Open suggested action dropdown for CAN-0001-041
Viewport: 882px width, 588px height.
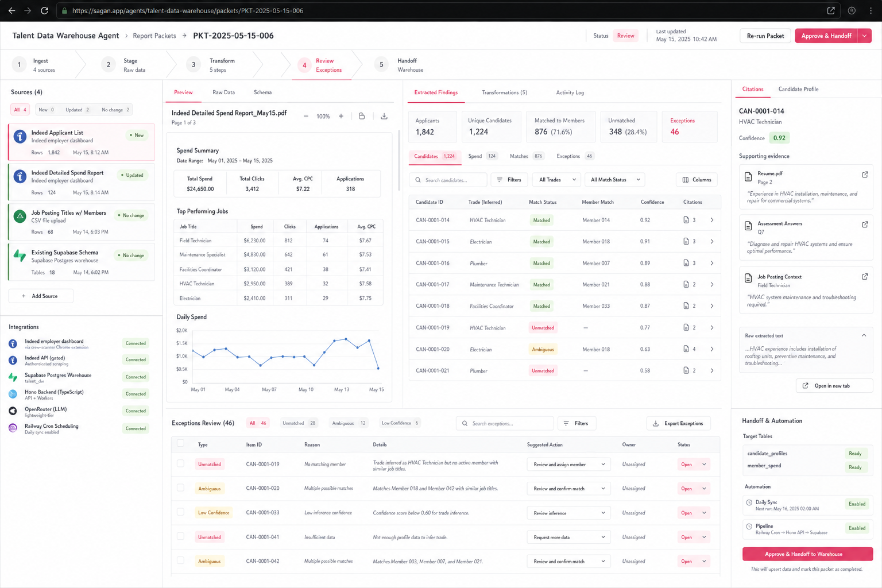pos(568,537)
